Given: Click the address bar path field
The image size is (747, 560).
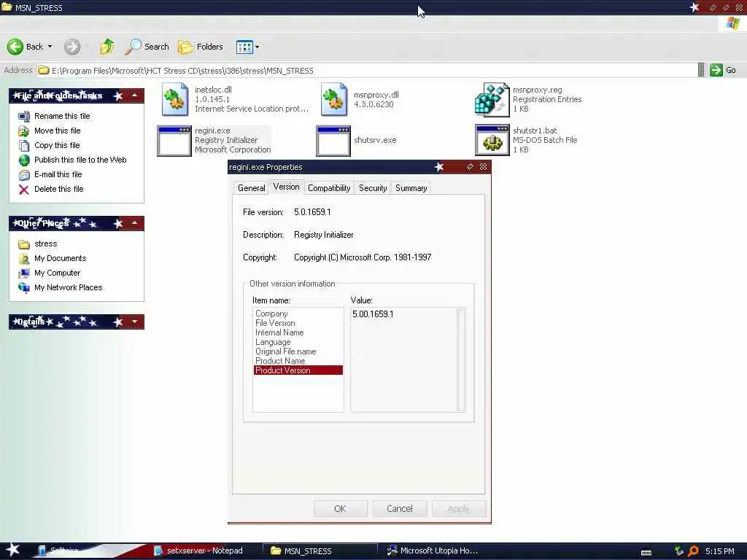Looking at the screenshot, I should [367, 71].
